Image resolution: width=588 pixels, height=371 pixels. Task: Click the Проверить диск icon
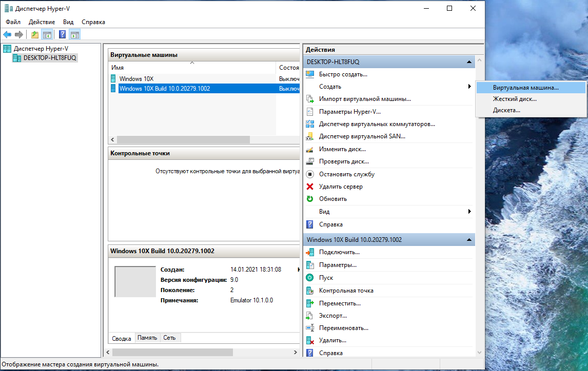[x=310, y=161]
